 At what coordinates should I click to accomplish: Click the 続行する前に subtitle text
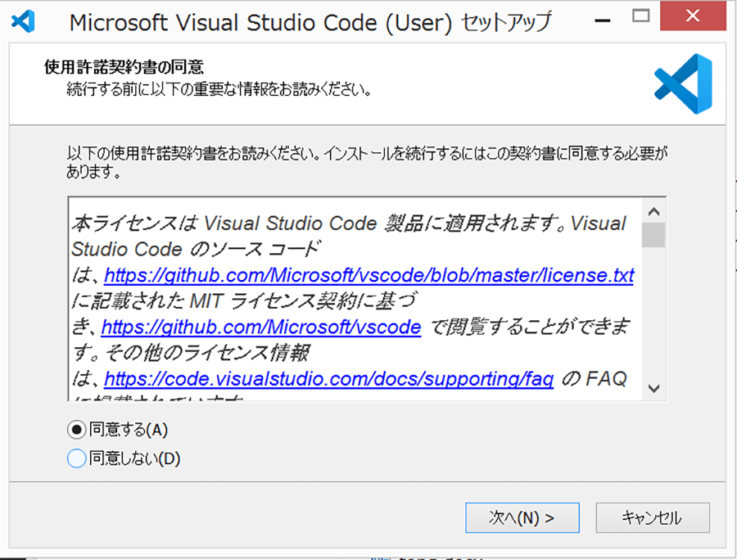point(219,88)
